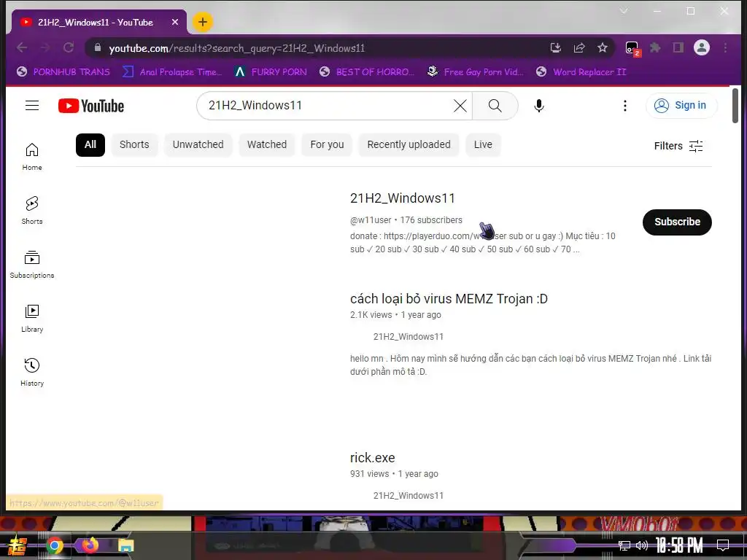Open the Chrome three-dot menu
747x560 pixels.
coord(725,47)
